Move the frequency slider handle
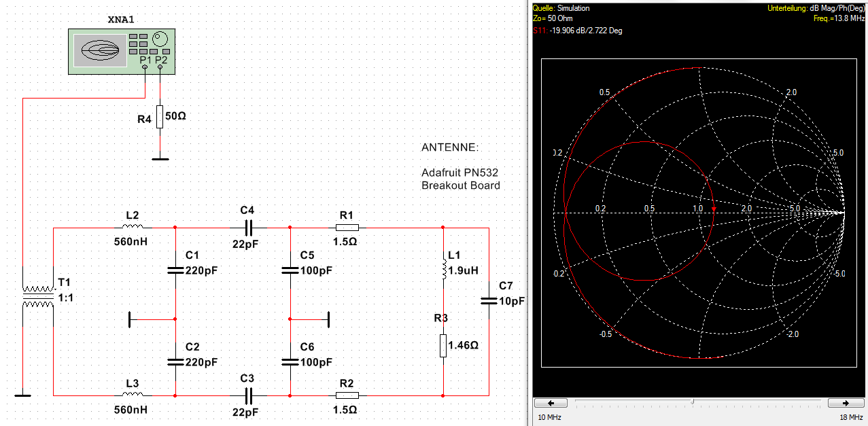 pos(693,402)
